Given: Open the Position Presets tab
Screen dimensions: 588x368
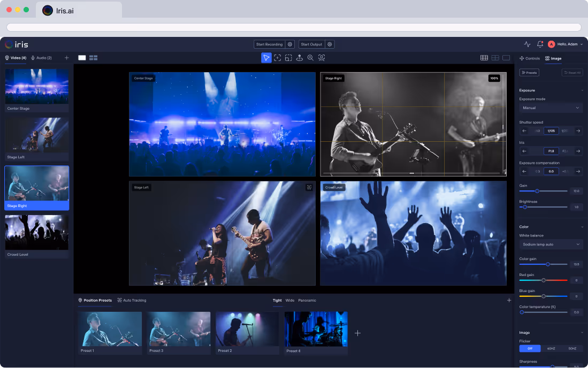Looking at the screenshot, I should 95,300.
